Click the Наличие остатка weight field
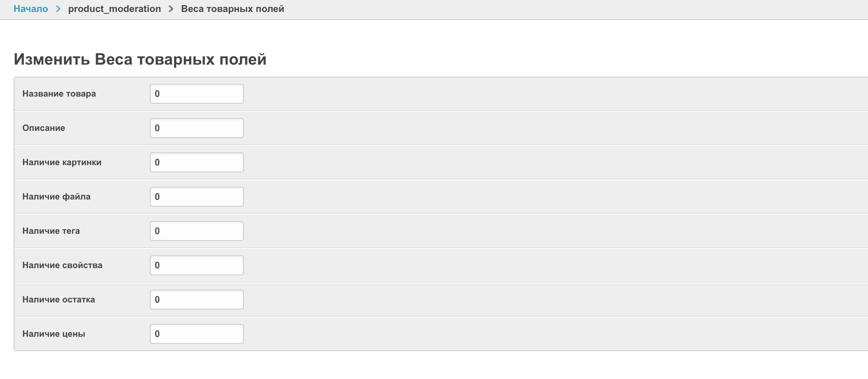Image resolution: width=868 pixels, height=379 pixels. [x=196, y=300]
